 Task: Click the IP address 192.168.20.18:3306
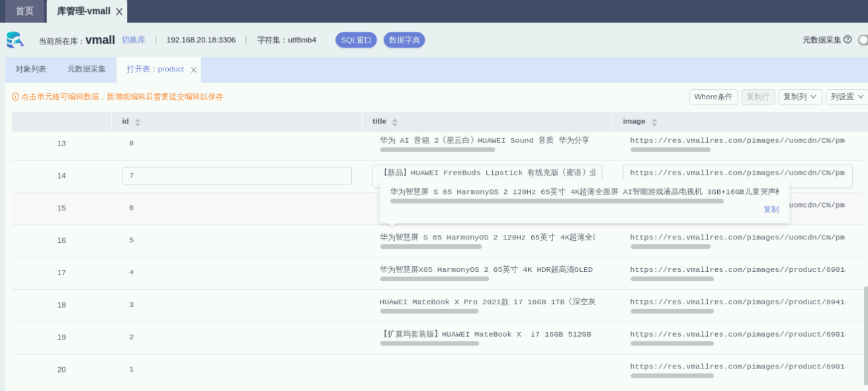click(x=200, y=40)
